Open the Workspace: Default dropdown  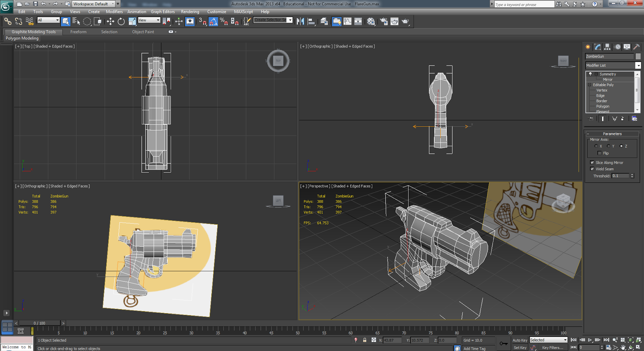tap(93, 4)
